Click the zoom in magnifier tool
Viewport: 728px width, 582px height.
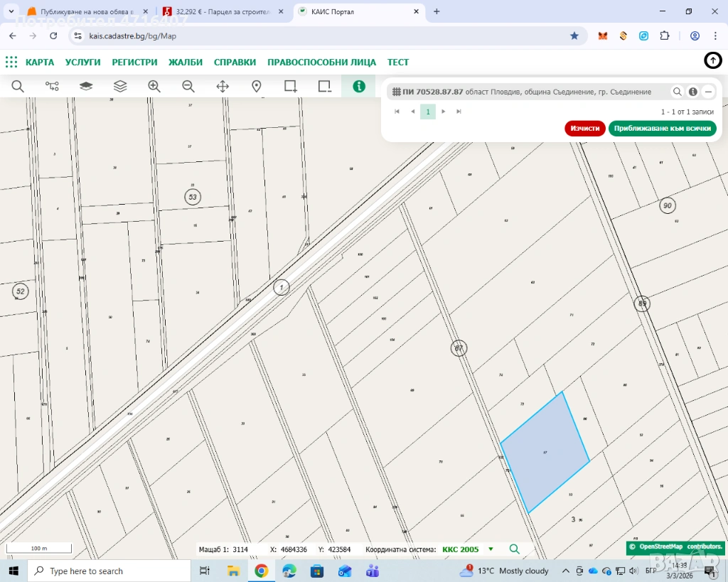[154, 86]
